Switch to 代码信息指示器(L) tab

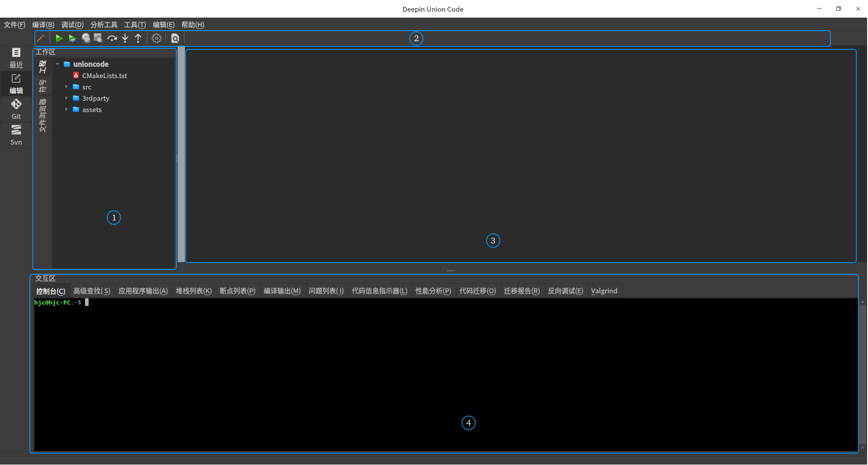tap(380, 291)
